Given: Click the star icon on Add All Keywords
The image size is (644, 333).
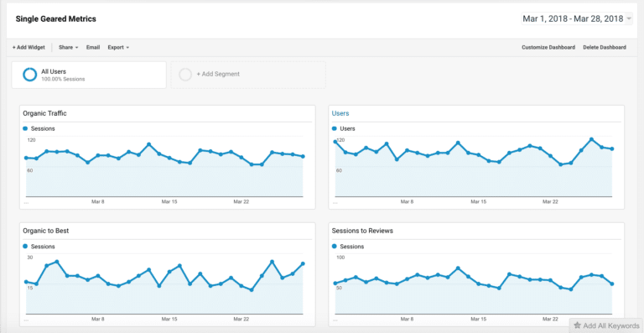Looking at the screenshot, I should coord(578,325).
